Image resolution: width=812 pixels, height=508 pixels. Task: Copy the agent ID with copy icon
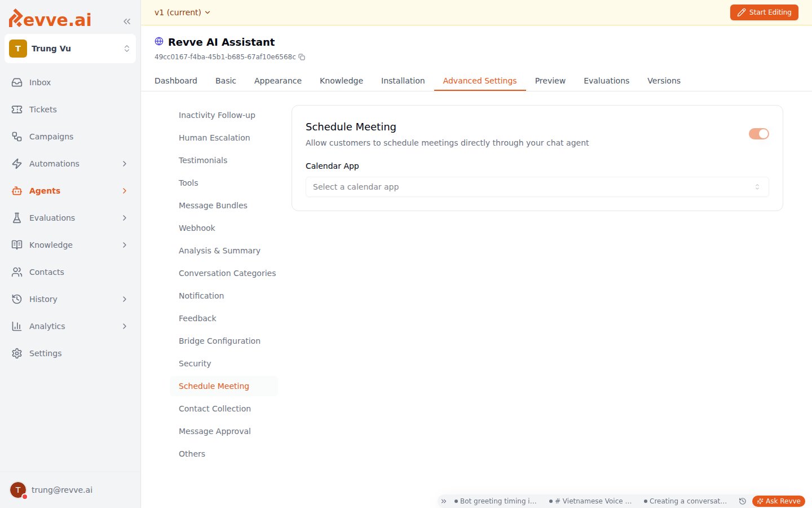click(302, 57)
